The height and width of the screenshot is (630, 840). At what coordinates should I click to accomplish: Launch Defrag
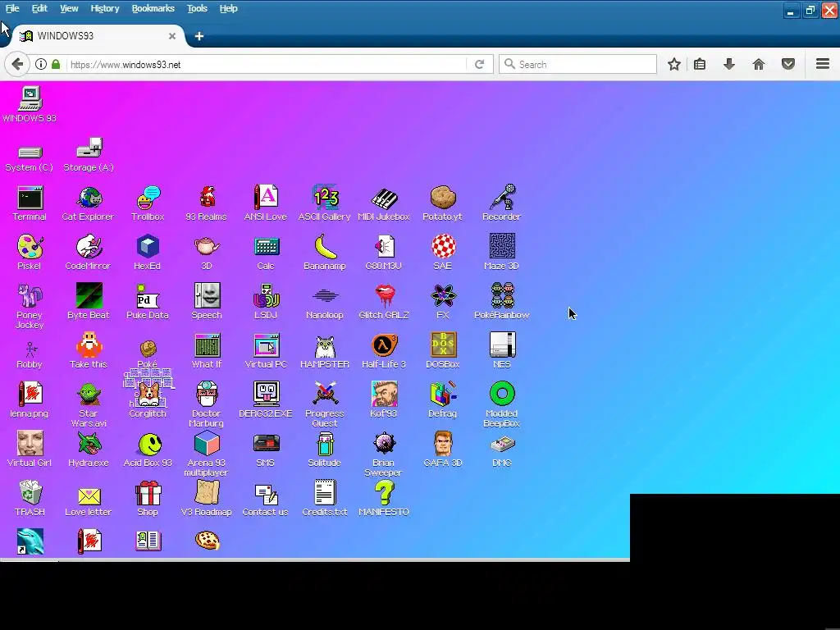click(443, 400)
